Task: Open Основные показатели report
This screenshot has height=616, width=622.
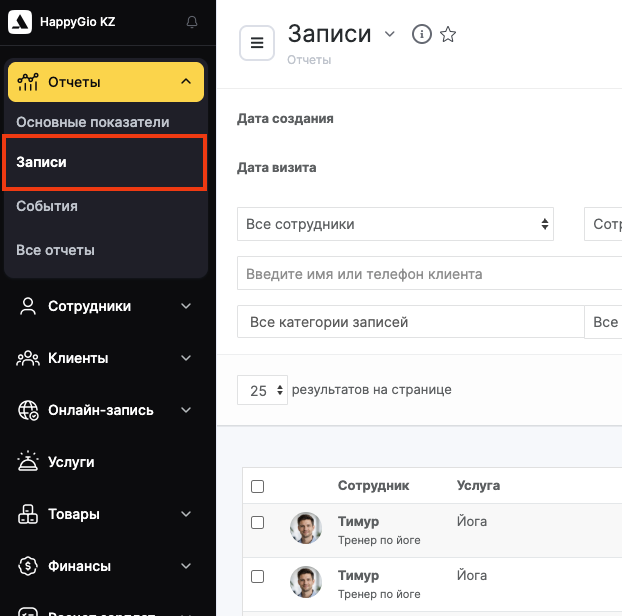Action: [93, 122]
